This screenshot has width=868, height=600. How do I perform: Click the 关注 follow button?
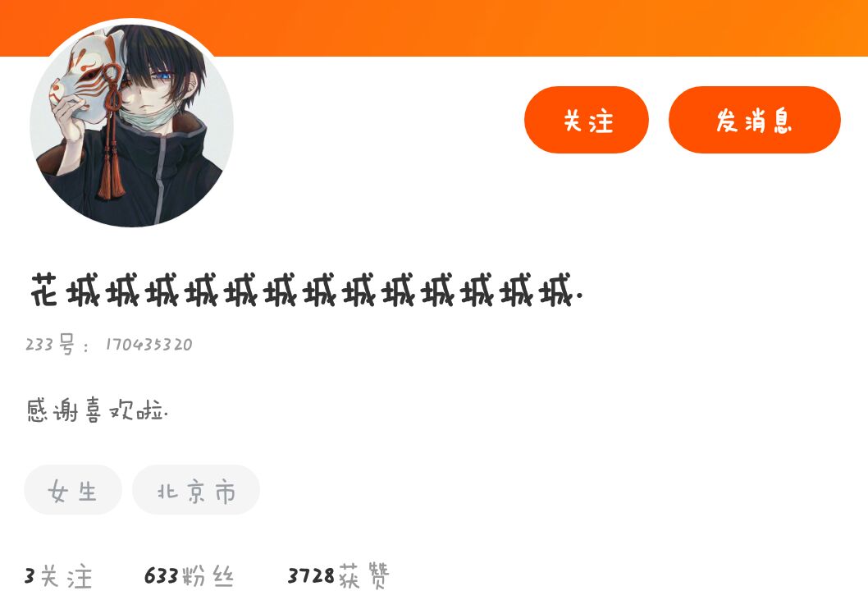[587, 120]
